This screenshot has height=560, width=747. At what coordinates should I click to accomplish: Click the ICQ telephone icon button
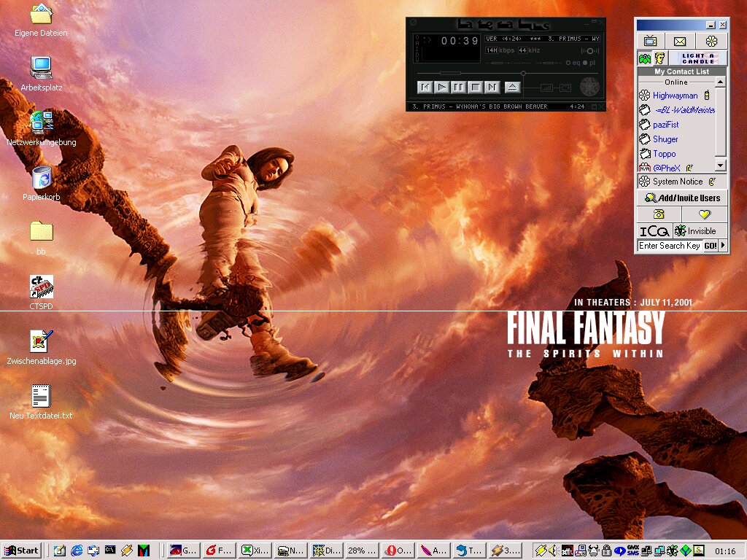[x=659, y=214]
